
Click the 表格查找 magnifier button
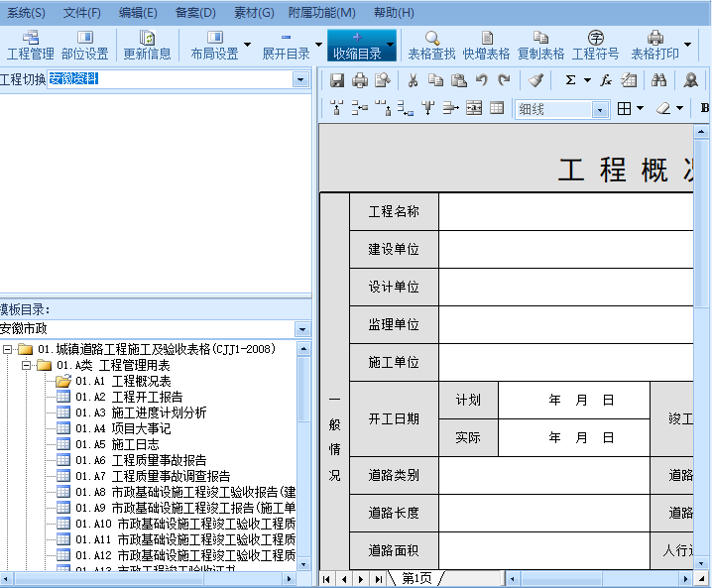pos(431,45)
